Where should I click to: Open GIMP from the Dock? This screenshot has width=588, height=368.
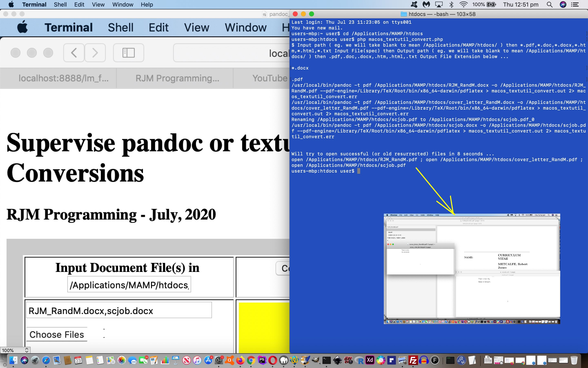316,360
